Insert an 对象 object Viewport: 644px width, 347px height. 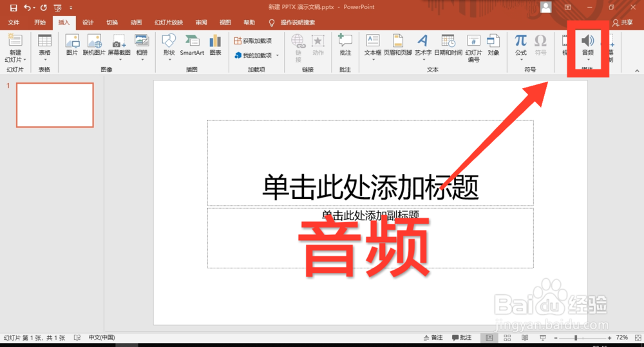click(x=493, y=45)
